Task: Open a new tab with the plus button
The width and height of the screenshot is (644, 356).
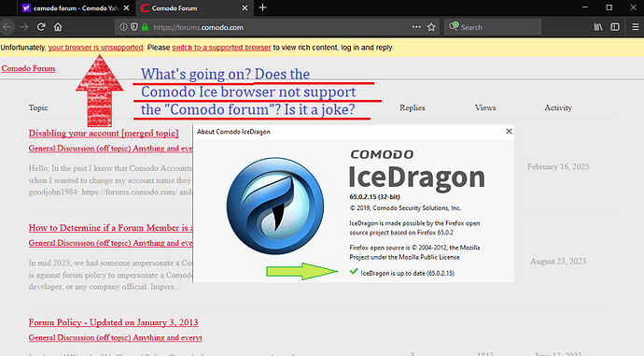Action: [263, 7]
